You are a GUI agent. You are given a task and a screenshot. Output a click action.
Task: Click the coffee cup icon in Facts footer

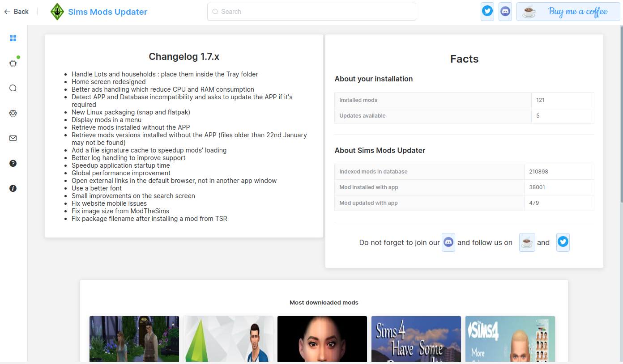[527, 242]
